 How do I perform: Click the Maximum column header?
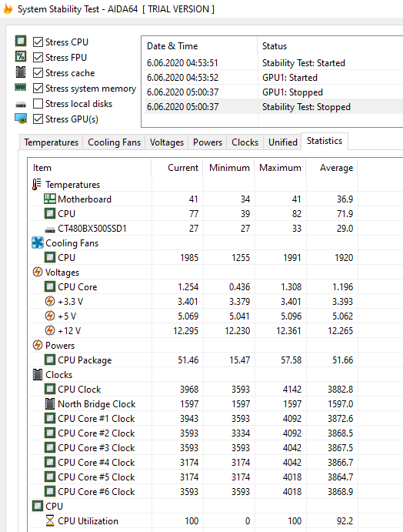280,168
